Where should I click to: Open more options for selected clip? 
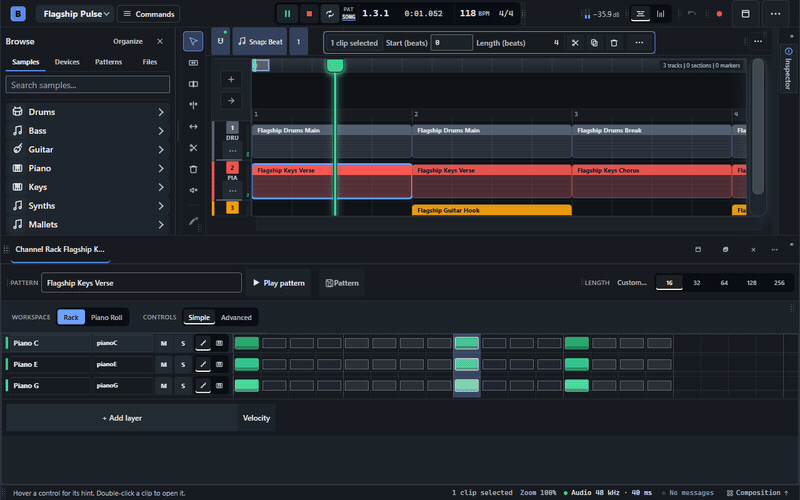[639, 43]
